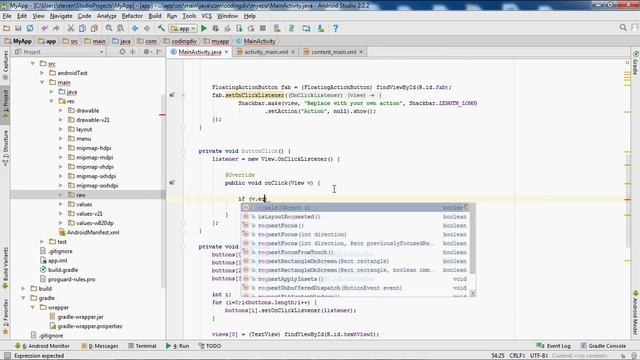Expand the java folder arrow
The image size is (640, 360).
click(x=51, y=92)
